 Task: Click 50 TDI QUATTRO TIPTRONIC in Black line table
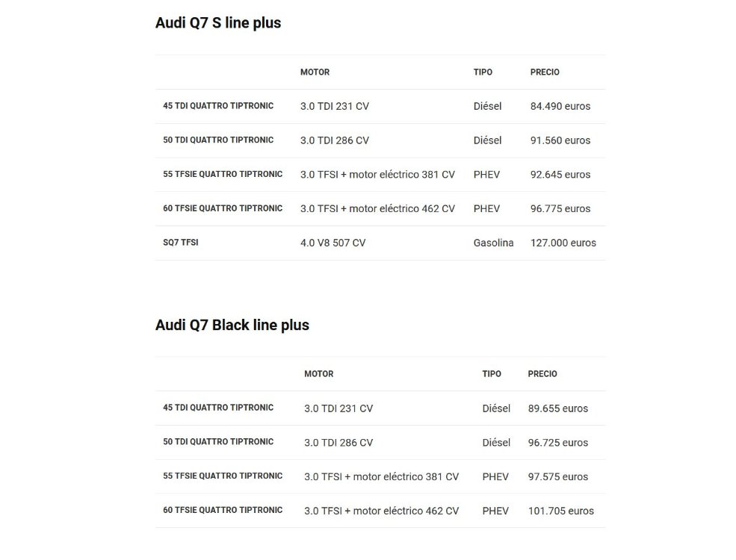click(218, 442)
